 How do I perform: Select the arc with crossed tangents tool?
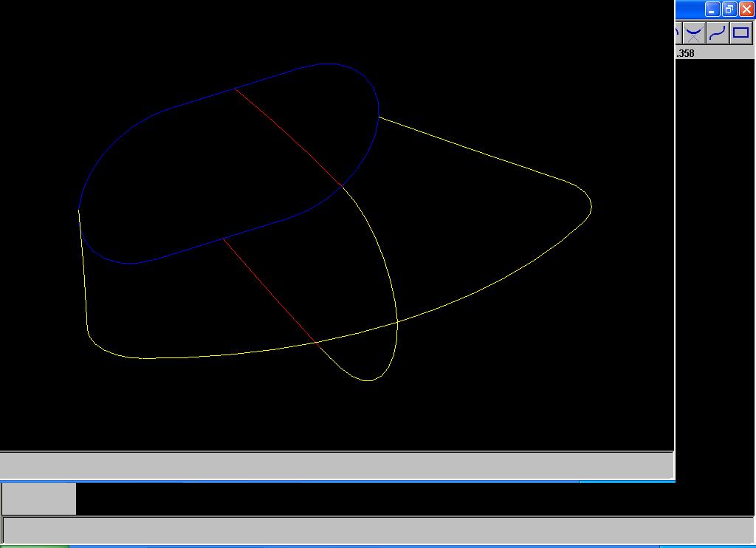click(x=694, y=34)
